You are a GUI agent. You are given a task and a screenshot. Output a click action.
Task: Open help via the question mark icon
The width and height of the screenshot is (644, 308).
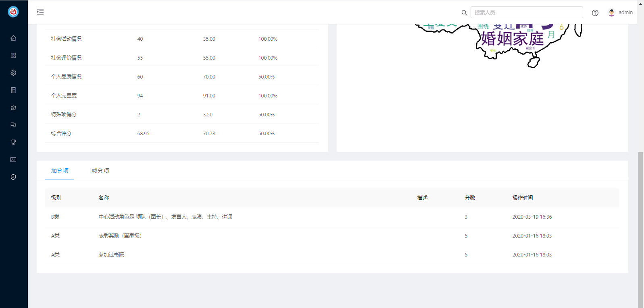point(595,13)
